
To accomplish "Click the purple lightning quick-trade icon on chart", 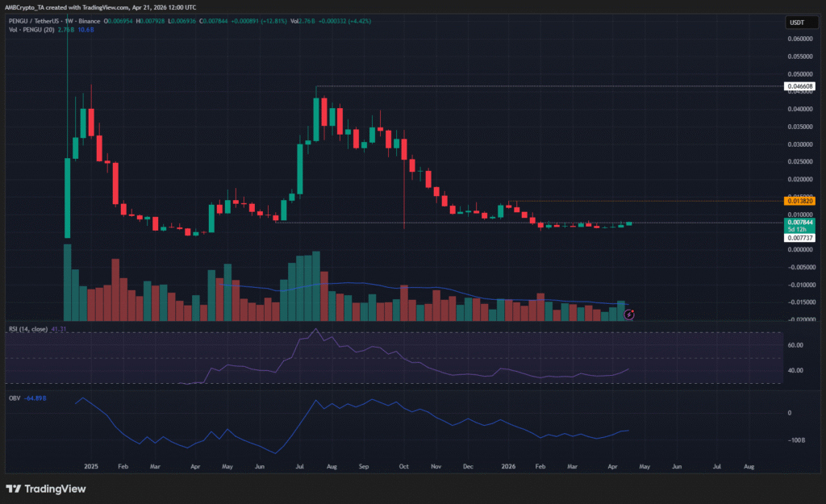I will [x=629, y=314].
